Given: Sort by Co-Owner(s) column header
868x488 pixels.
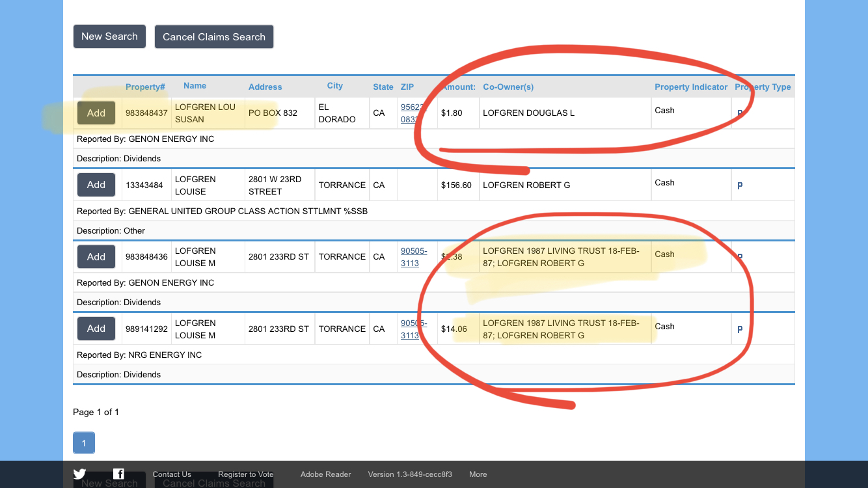Looking at the screenshot, I should point(508,87).
